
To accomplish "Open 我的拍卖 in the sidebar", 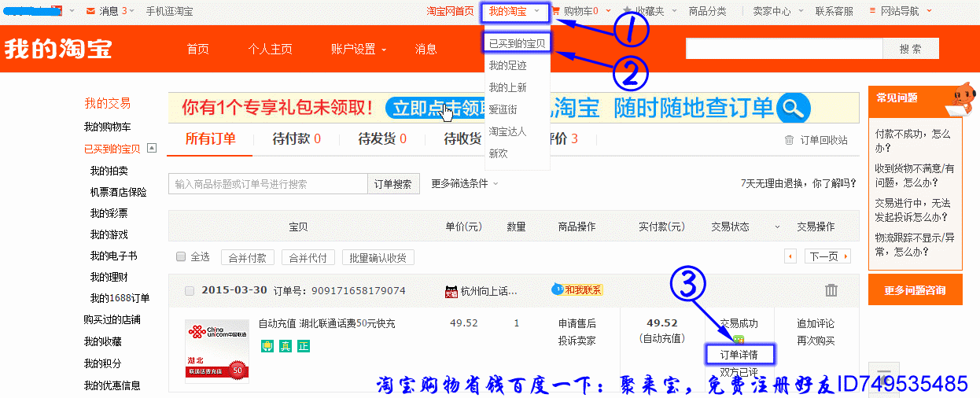I will click(x=109, y=170).
